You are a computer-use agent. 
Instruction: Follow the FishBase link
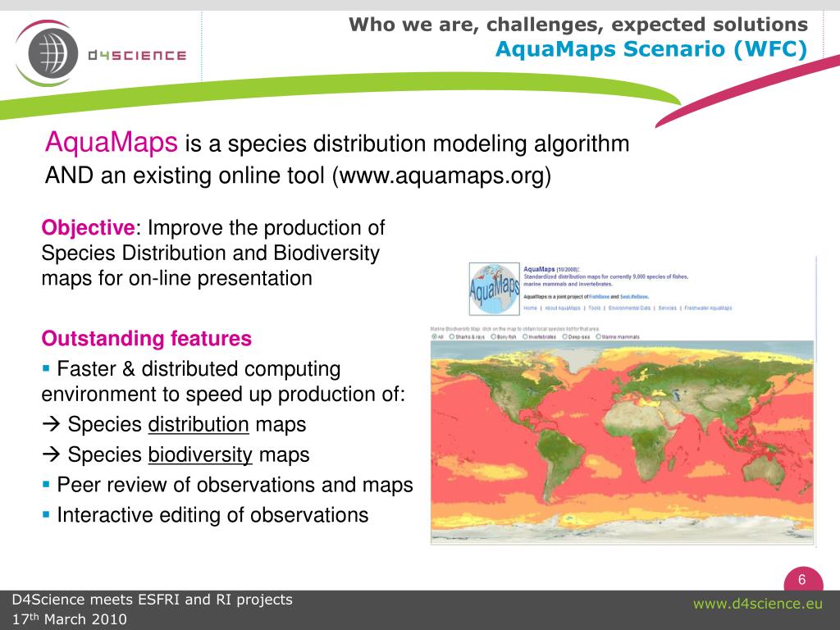pos(599,297)
